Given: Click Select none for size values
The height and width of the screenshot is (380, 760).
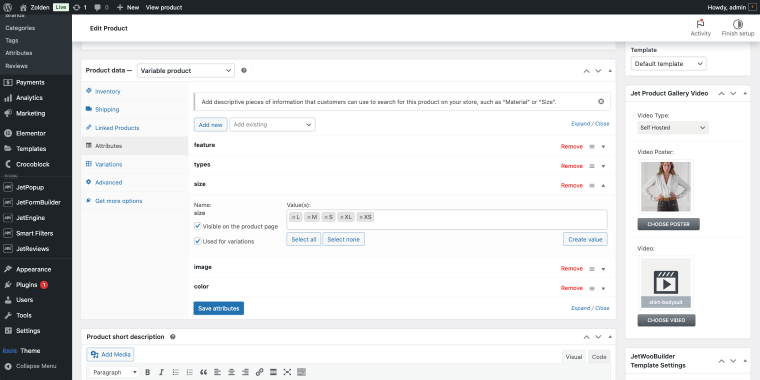Looking at the screenshot, I should pos(344,239).
